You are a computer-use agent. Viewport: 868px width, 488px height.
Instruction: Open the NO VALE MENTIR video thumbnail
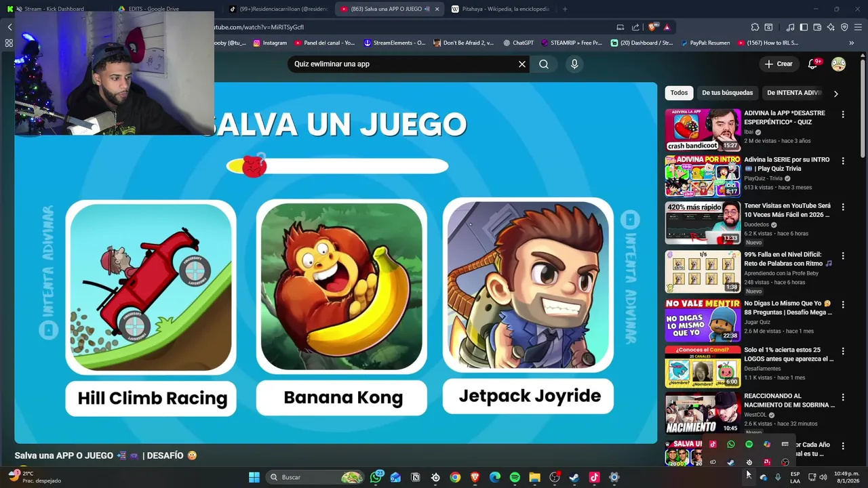[703, 320]
